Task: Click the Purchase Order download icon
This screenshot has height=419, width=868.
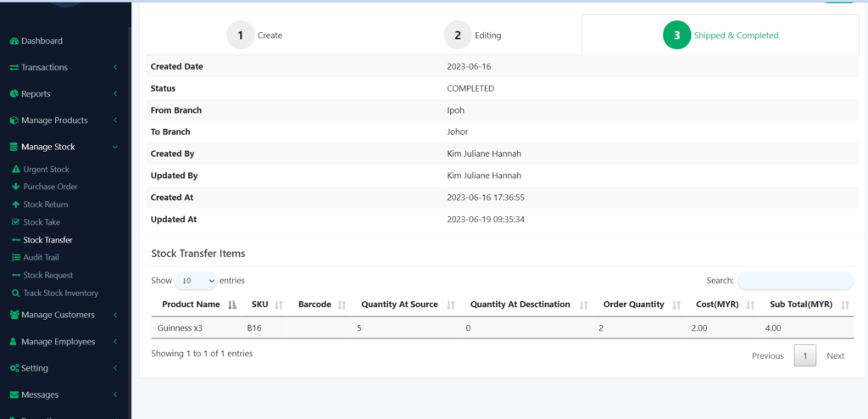Action: pos(15,187)
